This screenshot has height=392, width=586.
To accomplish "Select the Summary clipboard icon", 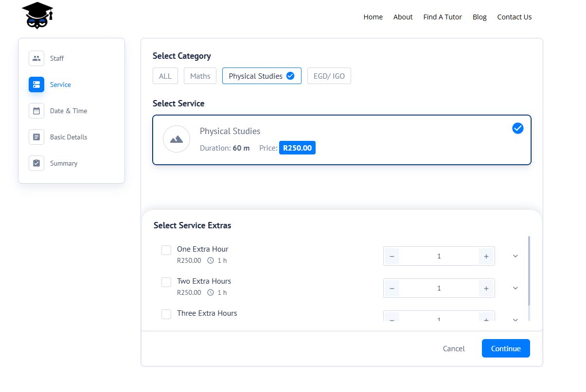I will click(x=36, y=163).
